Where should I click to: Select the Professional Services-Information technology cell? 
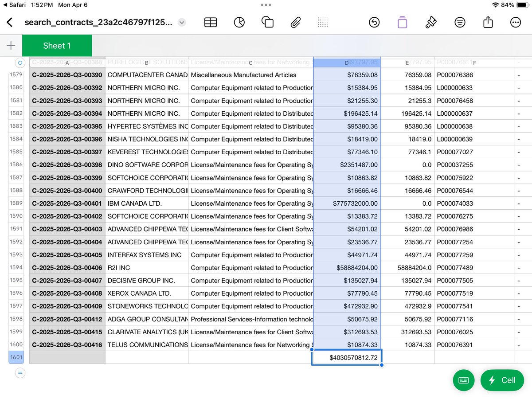(251, 319)
